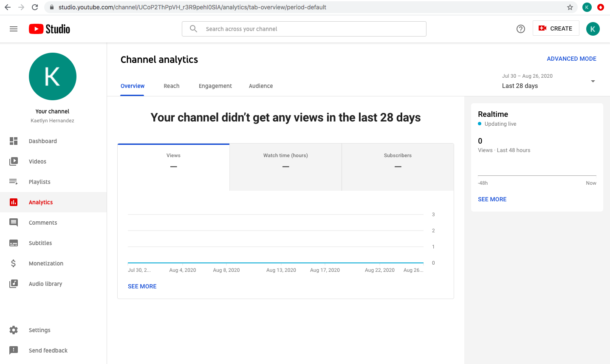Screen dimensions: 610x364
Task: Toggle the bookmark star in address bar
Action: [x=569, y=7]
